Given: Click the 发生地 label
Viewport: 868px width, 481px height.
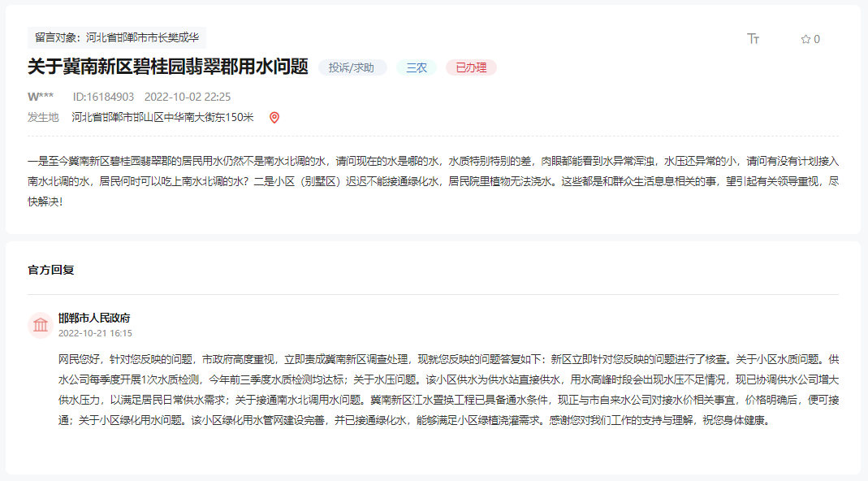Looking at the screenshot, I should [x=43, y=118].
